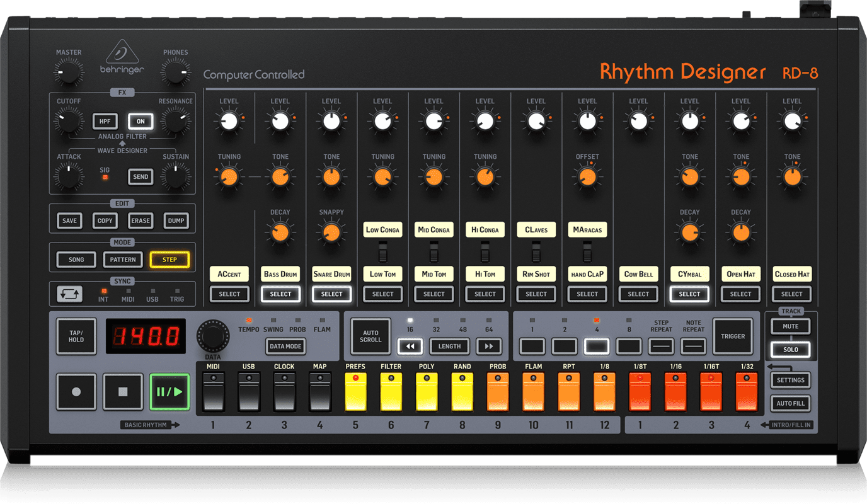Click the button under indicator 8
Image resolution: width=867 pixels, height=504 pixels.
(x=629, y=346)
